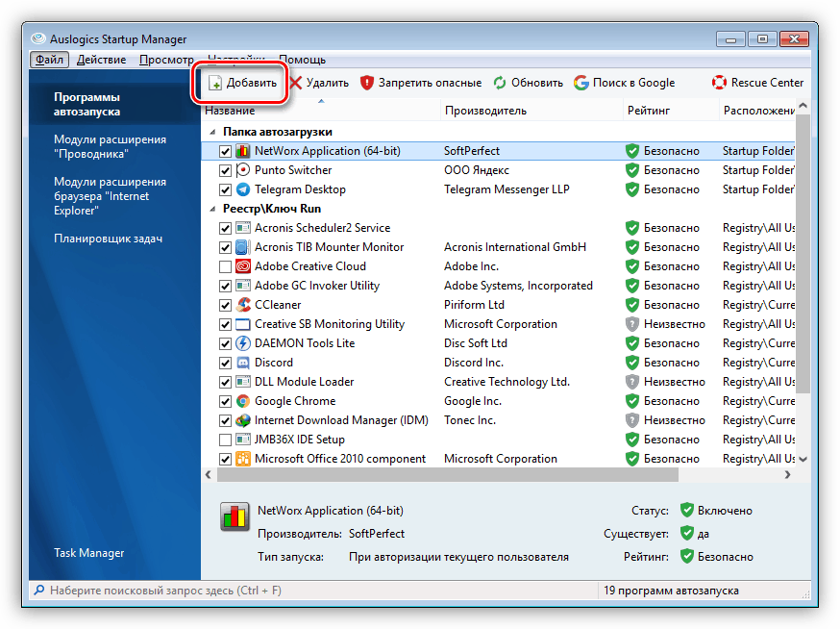Screen dimensions: 840x629
Task: Sort by Расположение column header
Action: (757, 111)
